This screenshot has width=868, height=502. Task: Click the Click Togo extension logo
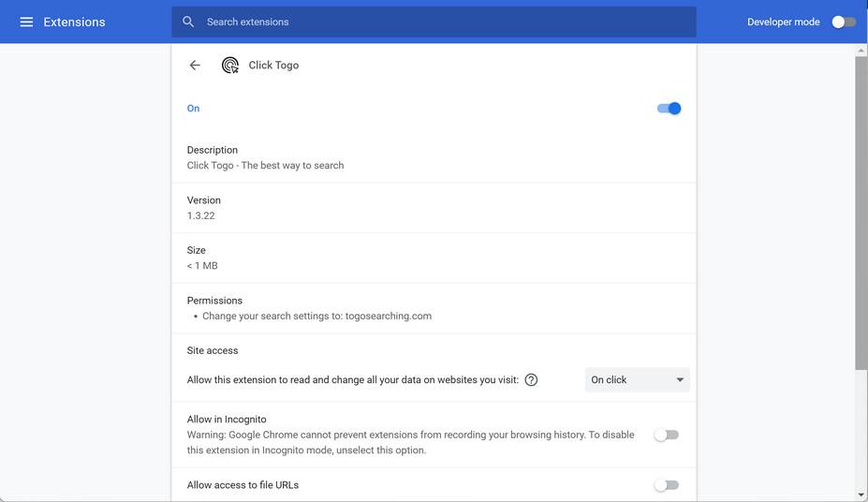(x=230, y=66)
